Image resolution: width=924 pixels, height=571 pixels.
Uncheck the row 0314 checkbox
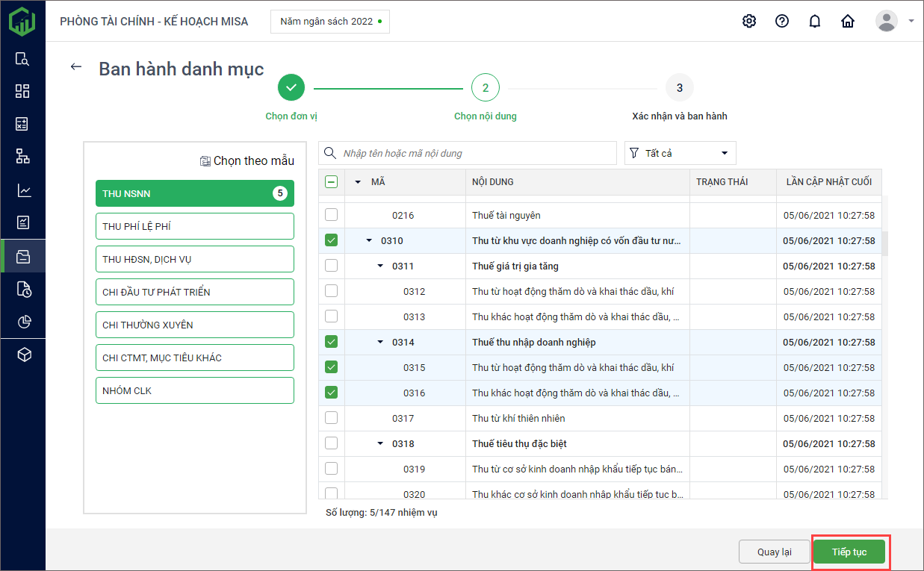pyautogui.click(x=332, y=342)
